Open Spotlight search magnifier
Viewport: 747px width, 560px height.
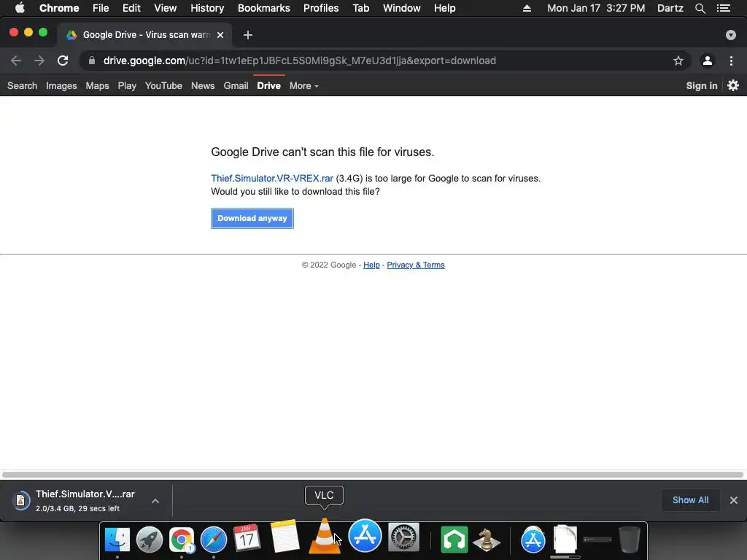coord(700,8)
